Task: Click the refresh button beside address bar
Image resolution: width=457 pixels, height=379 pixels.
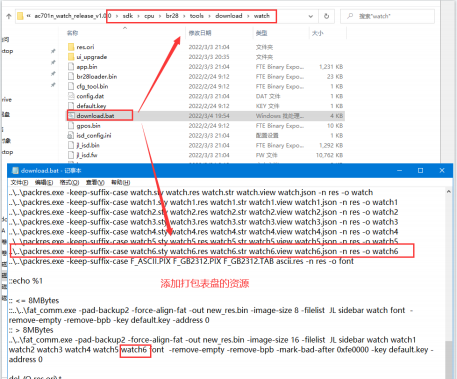Action: coord(326,16)
